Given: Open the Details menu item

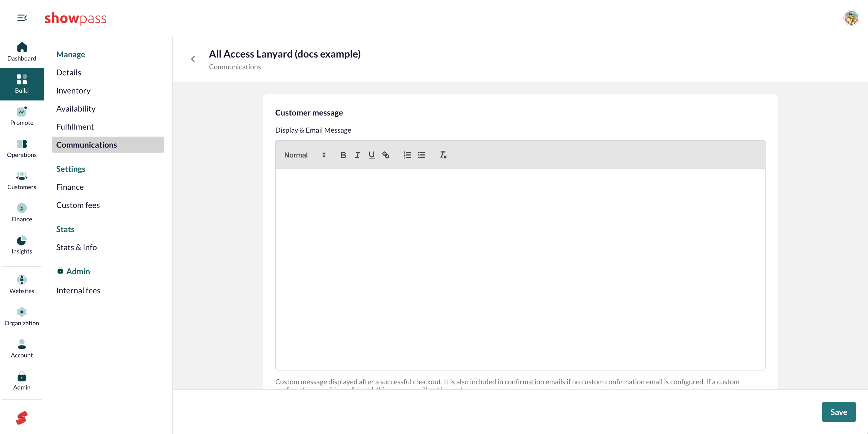Looking at the screenshot, I should 108,73.
